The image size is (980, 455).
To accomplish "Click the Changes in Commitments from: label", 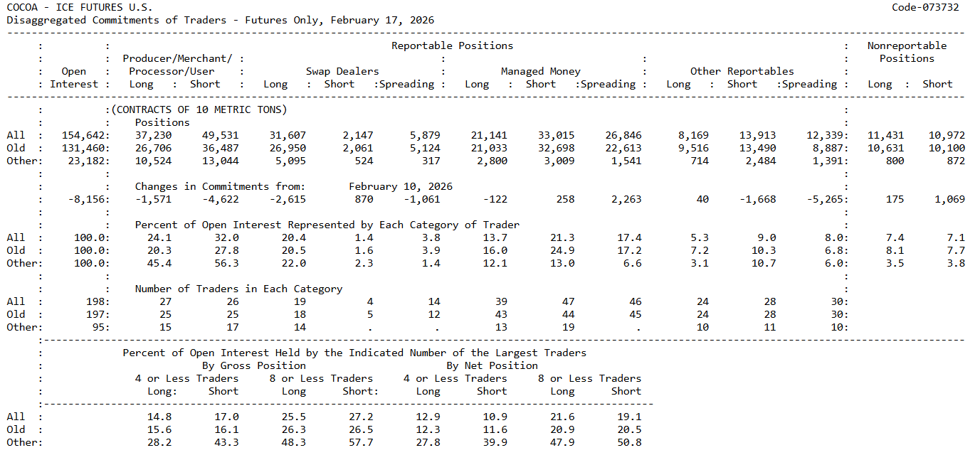I will (x=220, y=186).
